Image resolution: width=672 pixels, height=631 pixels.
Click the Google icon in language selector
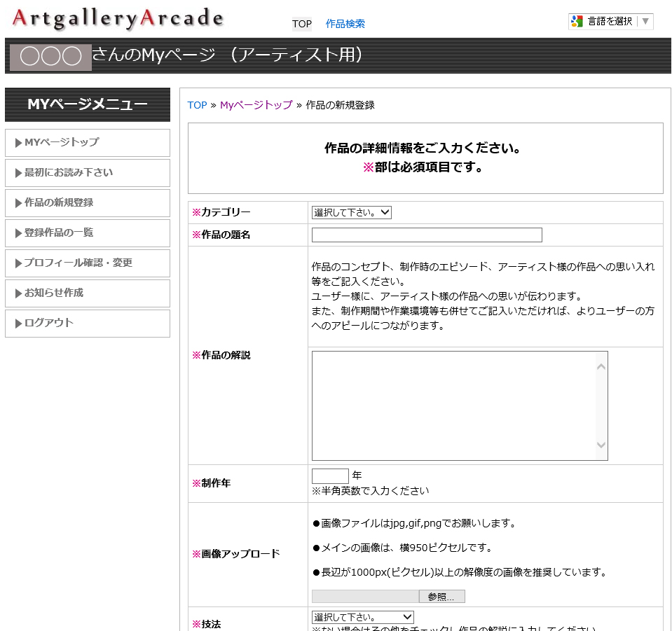[x=577, y=21]
